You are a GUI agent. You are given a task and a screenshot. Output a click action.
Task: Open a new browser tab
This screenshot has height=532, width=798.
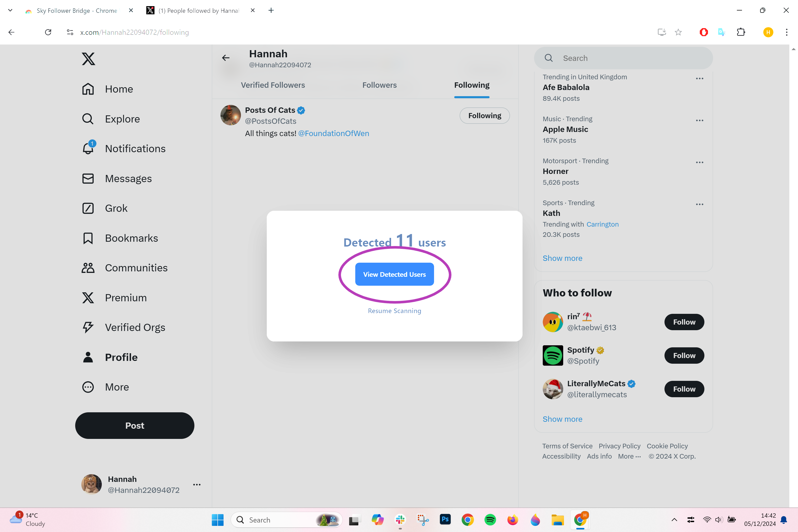pos(271,10)
